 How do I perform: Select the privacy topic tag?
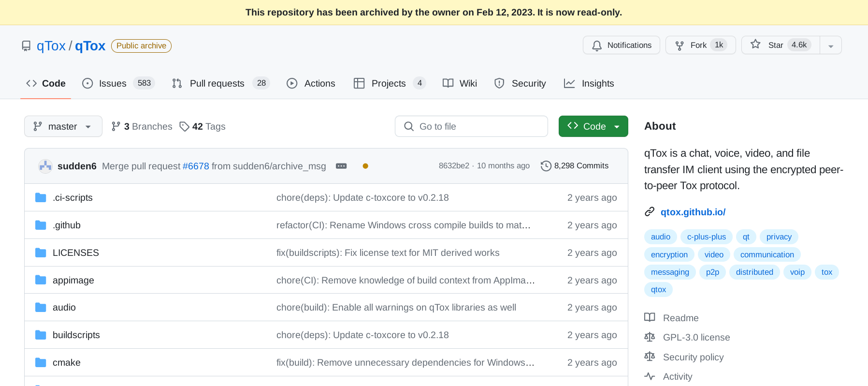tap(779, 237)
